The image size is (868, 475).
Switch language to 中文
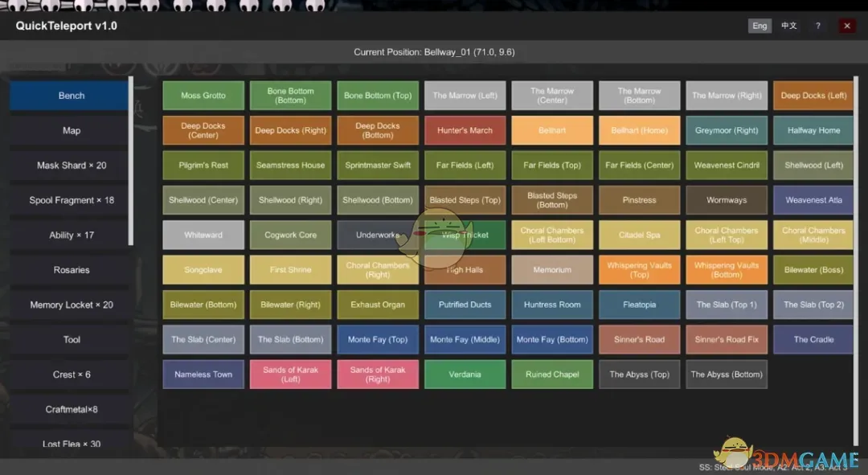coord(789,26)
